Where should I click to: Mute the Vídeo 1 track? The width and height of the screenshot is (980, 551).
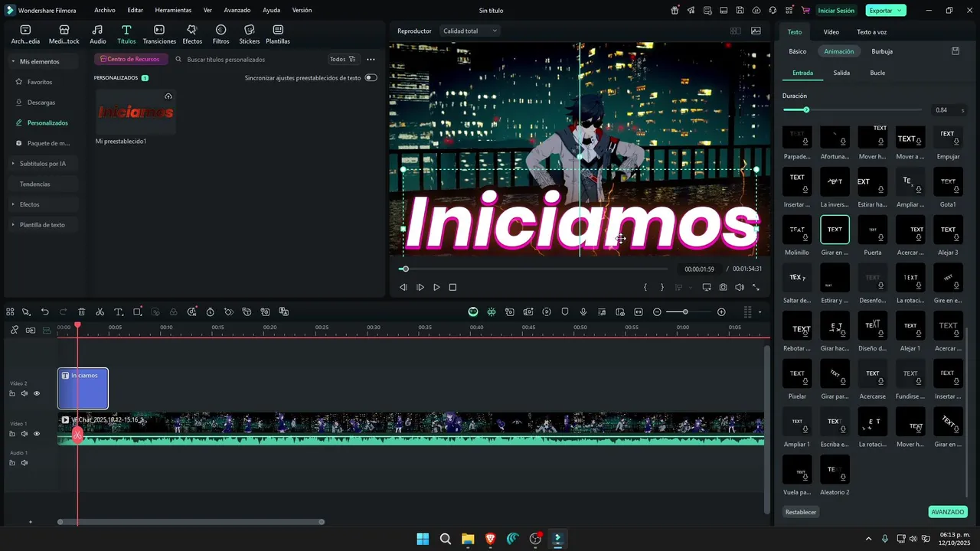point(24,434)
